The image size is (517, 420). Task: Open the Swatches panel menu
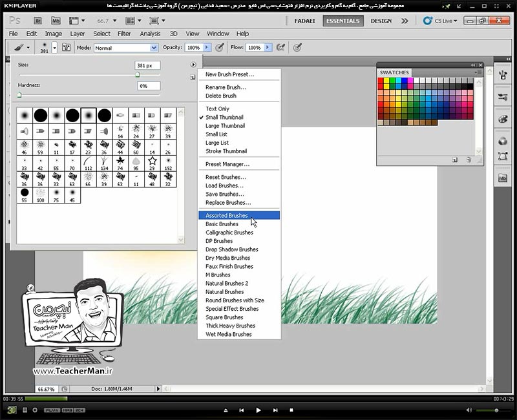pyautogui.click(x=478, y=72)
